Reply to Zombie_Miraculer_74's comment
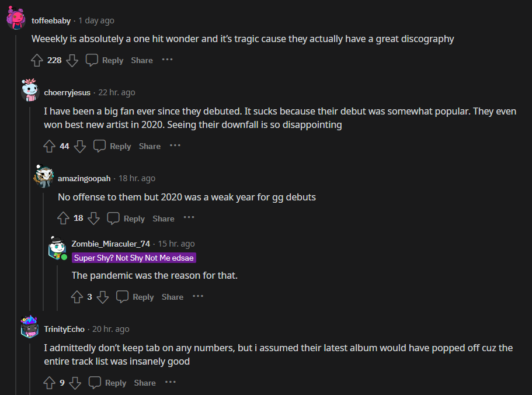Image resolution: width=532 pixels, height=395 pixels. click(x=135, y=297)
